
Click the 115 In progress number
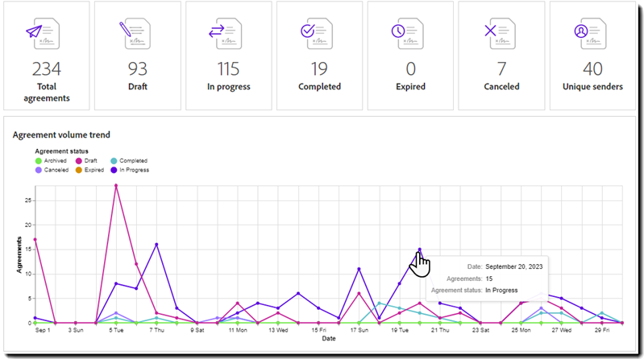[228, 69]
